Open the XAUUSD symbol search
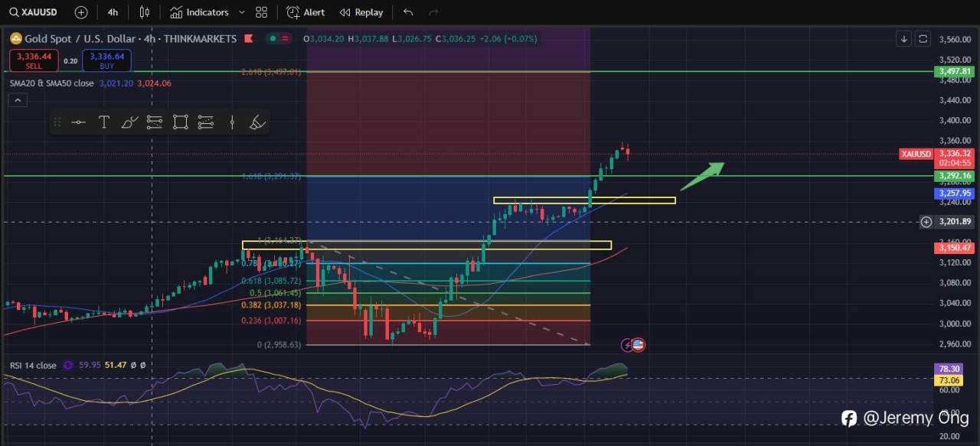The image size is (980, 446). click(34, 12)
